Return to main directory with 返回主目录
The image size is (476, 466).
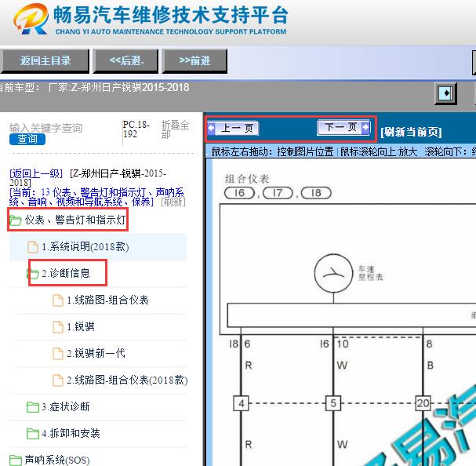[45, 60]
